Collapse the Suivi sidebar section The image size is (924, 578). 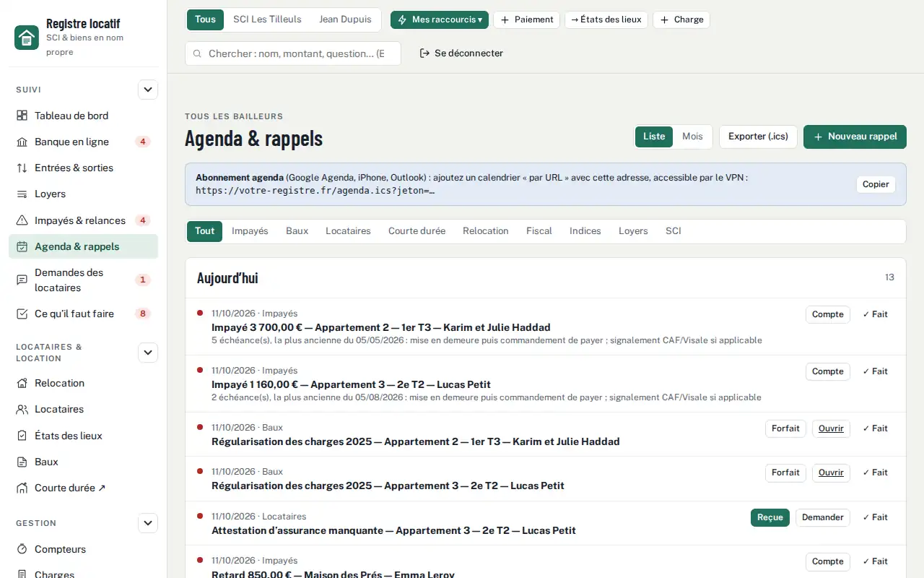coord(148,90)
